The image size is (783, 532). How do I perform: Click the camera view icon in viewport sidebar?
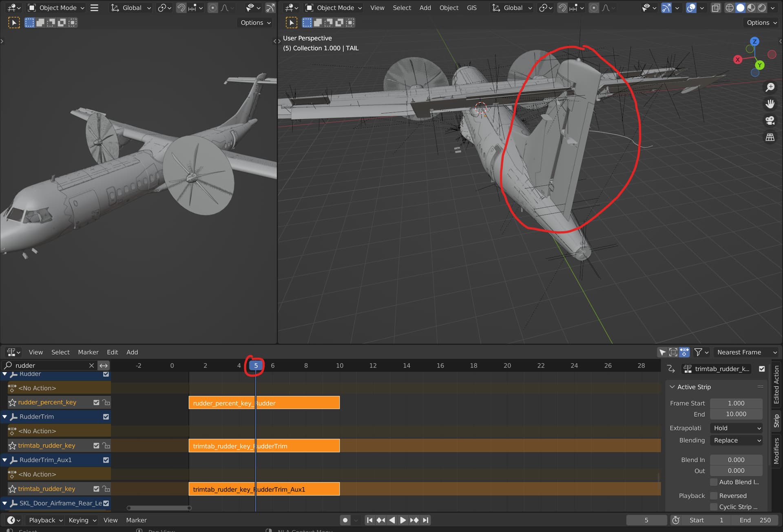[770, 120]
